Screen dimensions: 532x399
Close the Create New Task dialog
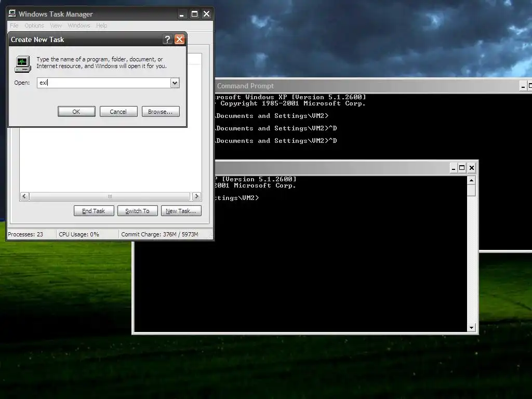point(179,39)
